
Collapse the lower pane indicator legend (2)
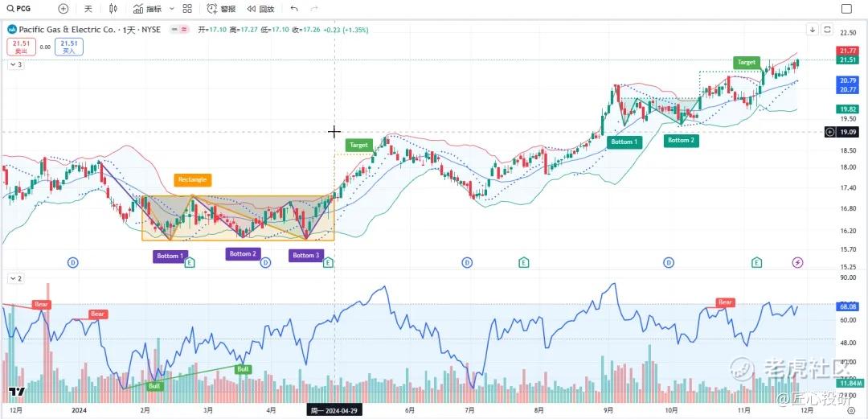tap(15, 277)
